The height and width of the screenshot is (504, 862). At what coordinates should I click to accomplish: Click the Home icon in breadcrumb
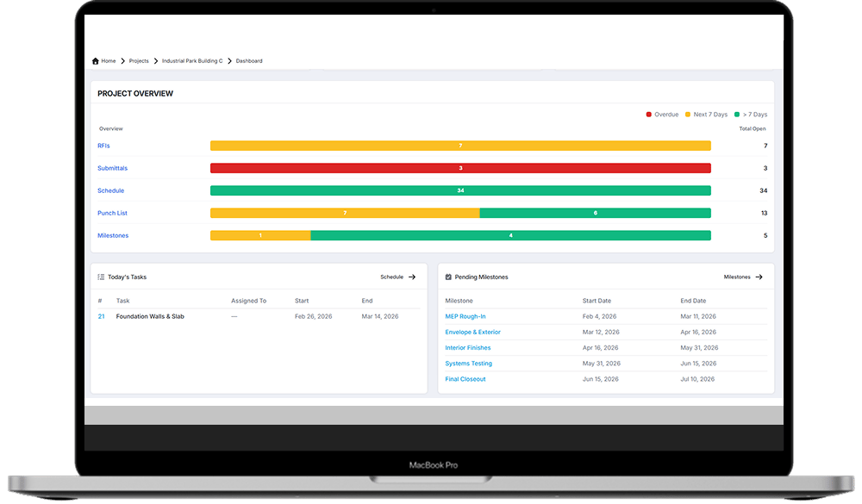[95, 61]
